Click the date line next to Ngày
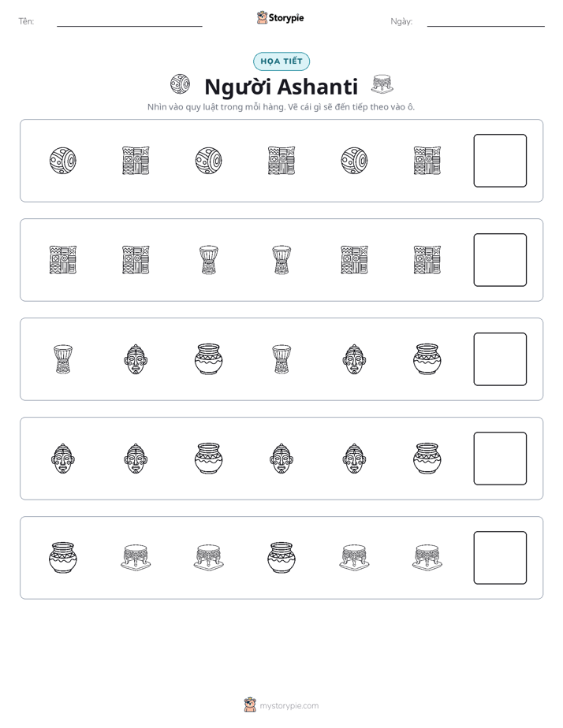Image resolution: width=563 pixels, height=728 pixels. [x=486, y=26]
